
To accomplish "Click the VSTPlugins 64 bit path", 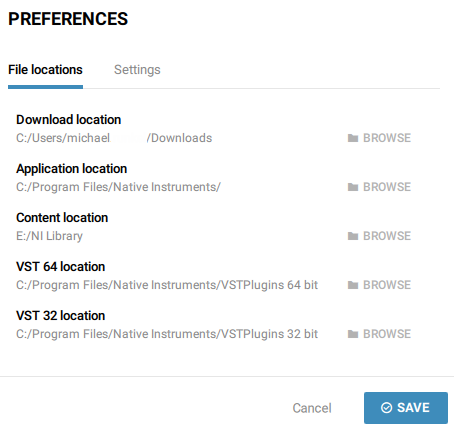I will (x=167, y=285).
